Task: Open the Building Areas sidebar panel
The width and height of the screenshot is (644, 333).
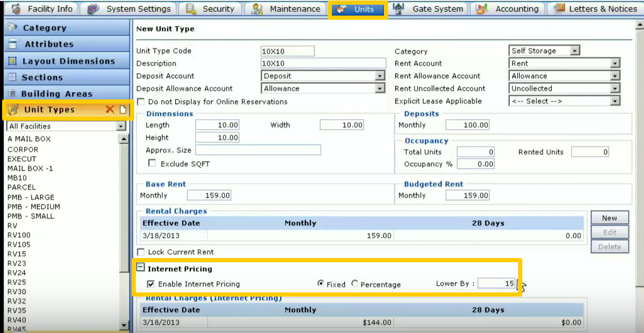Action: tap(67, 94)
